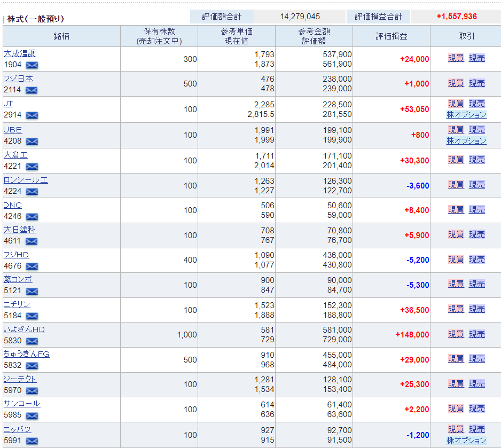Click the mail icon for code 5832

(32, 366)
